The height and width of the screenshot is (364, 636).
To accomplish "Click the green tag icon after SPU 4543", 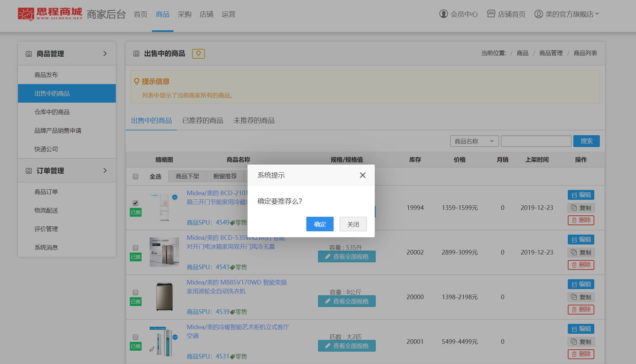I will coord(232,268).
